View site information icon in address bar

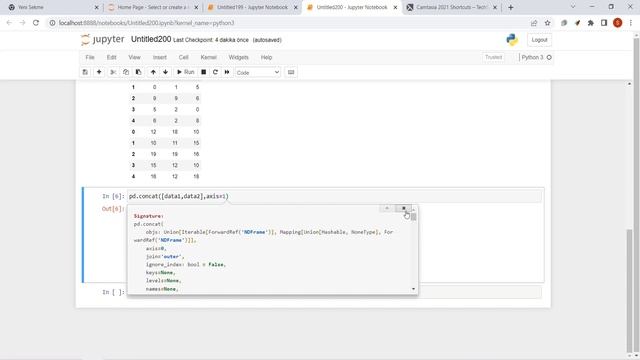[52, 23]
